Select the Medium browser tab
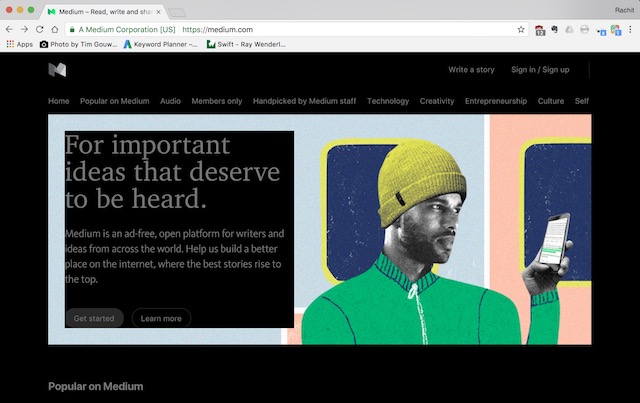The image size is (640, 403). (100, 10)
